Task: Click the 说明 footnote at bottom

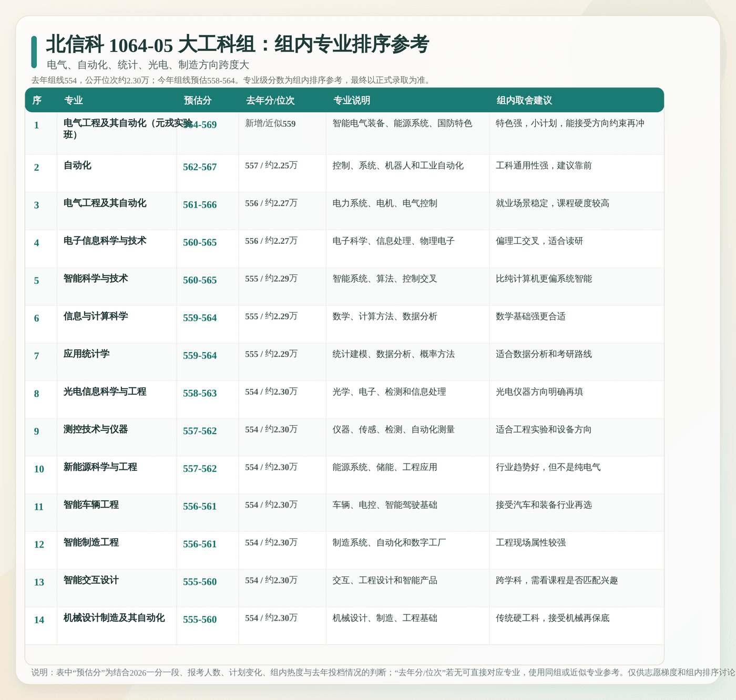Action: click(x=383, y=673)
